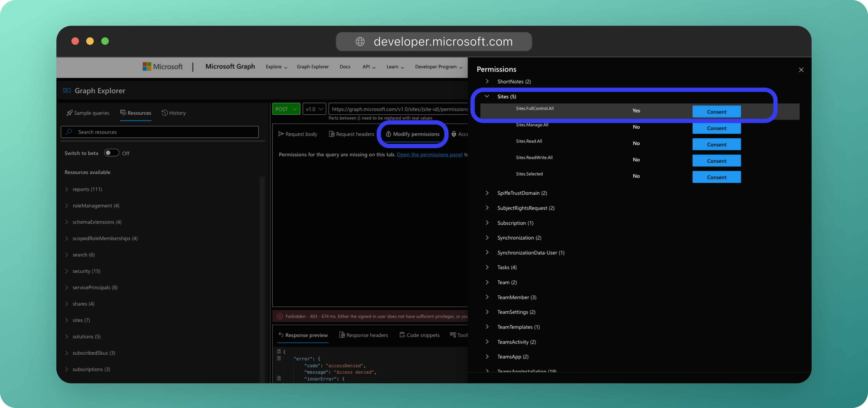Expand the Tasks (4) permission group

tap(487, 267)
